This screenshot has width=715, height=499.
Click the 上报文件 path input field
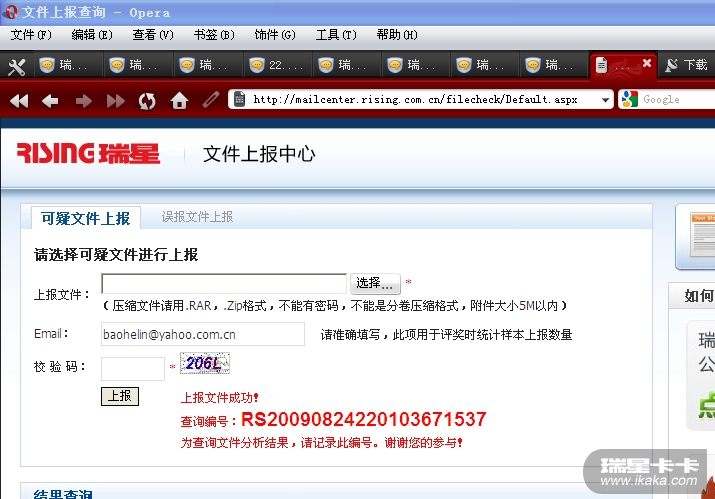(224, 284)
